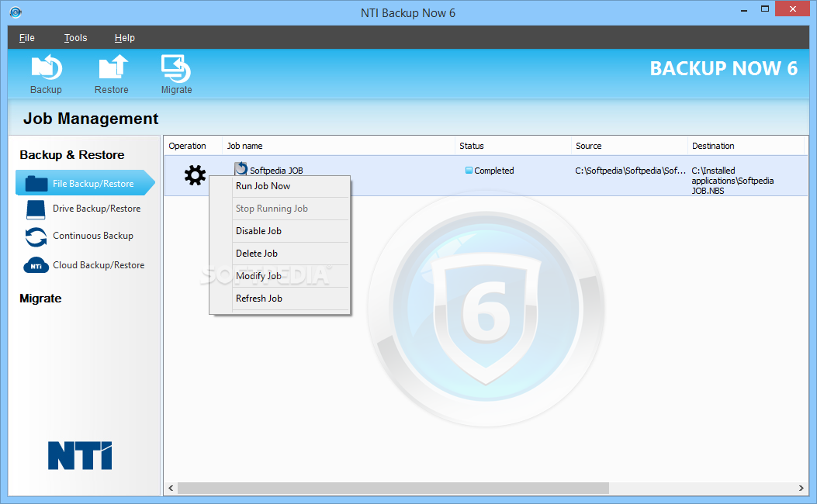This screenshot has height=504, width=817.
Task: Click the Drive Backup/Restore drive icon
Action: click(36, 209)
